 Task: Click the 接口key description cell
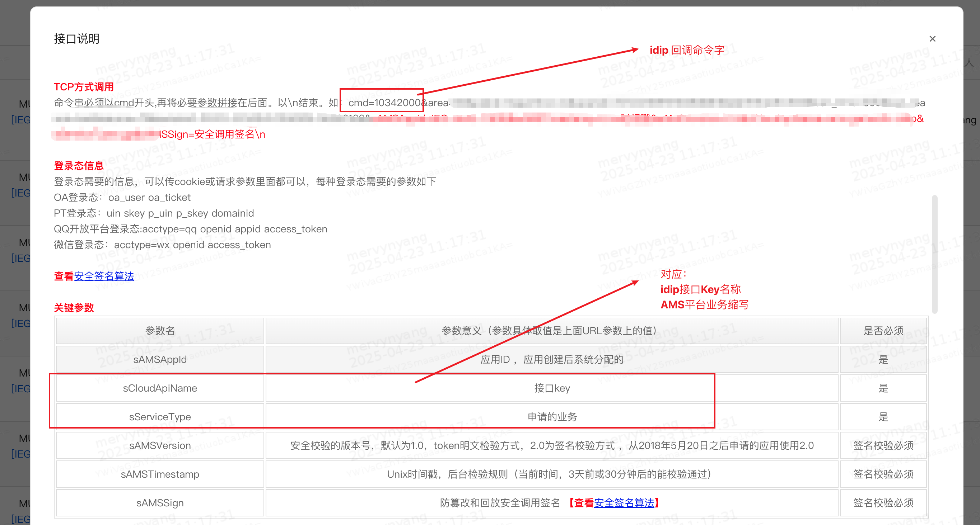tap(552, 388)
